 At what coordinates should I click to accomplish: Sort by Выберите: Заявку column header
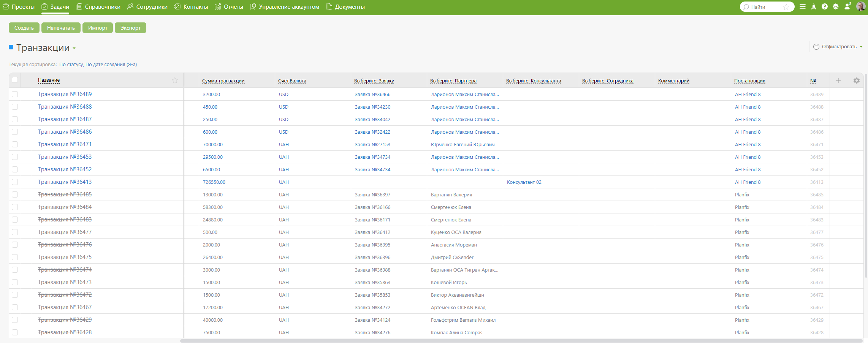(x=374, y=81)
